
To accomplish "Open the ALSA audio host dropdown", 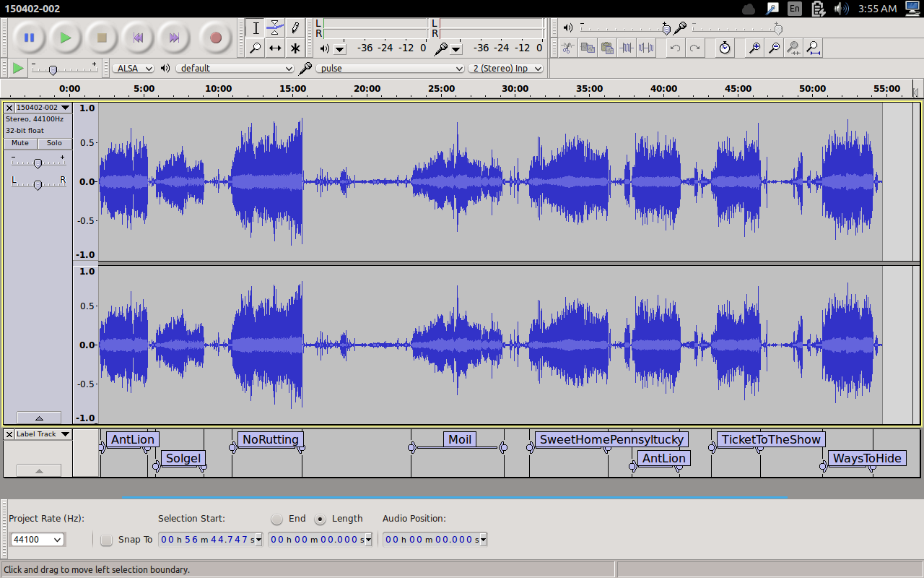I will pos(134,68).
